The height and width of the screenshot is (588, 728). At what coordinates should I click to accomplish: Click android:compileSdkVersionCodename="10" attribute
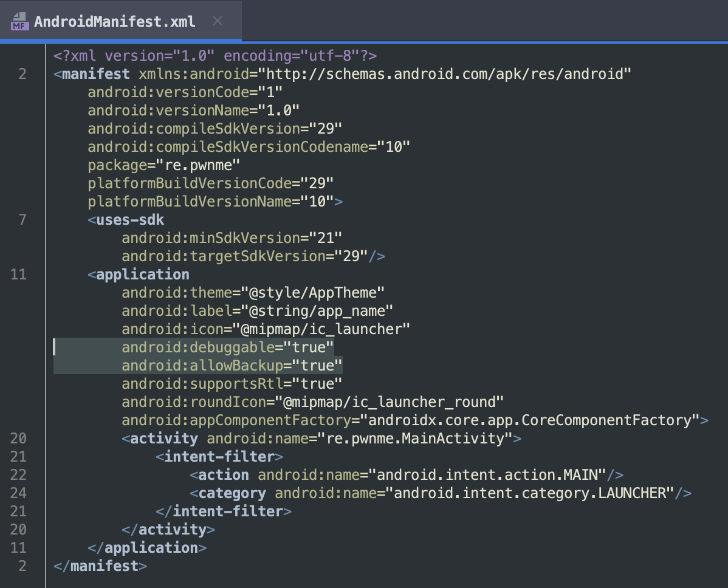[249, 146]
